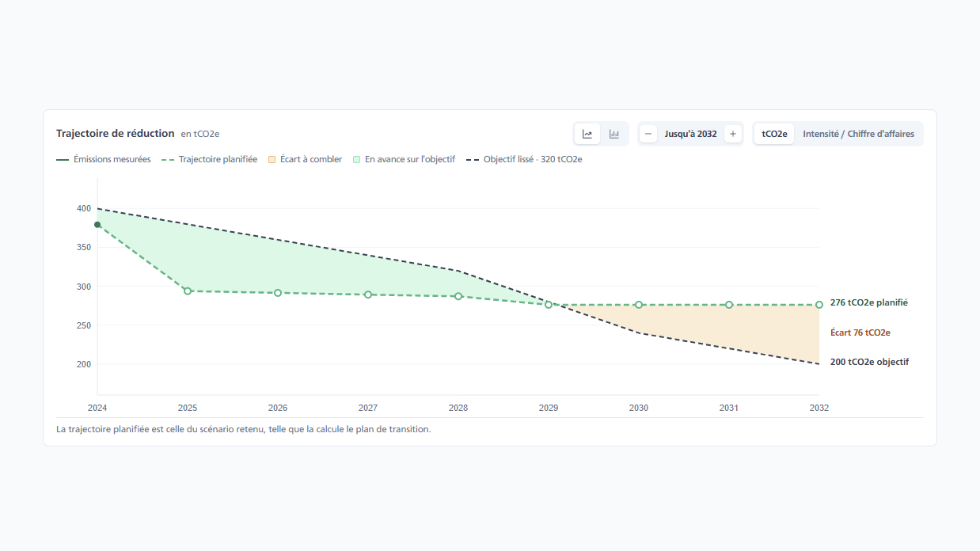This screenshot has height=551, width=980.
Task: Click the En avance sur l'objectif legend swatch
Action: 356,159
